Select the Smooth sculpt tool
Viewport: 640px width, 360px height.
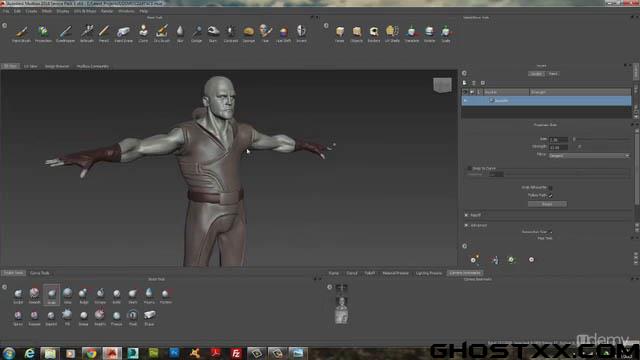click(34, 295)
